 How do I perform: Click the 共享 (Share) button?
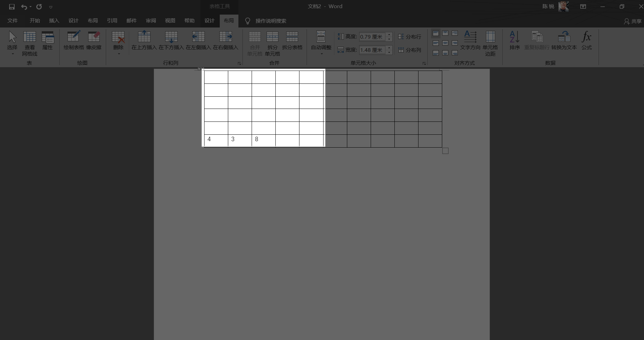point(633,21)
